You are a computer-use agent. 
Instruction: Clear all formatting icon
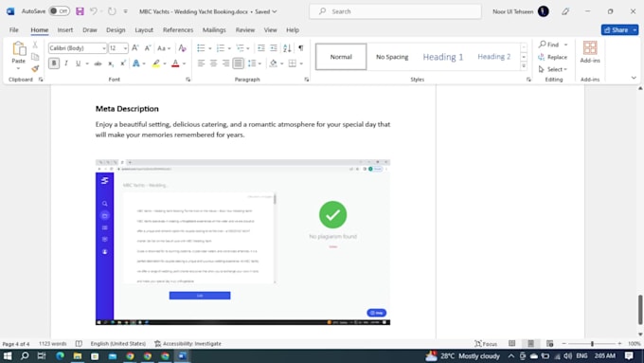[x=183, y=48]
